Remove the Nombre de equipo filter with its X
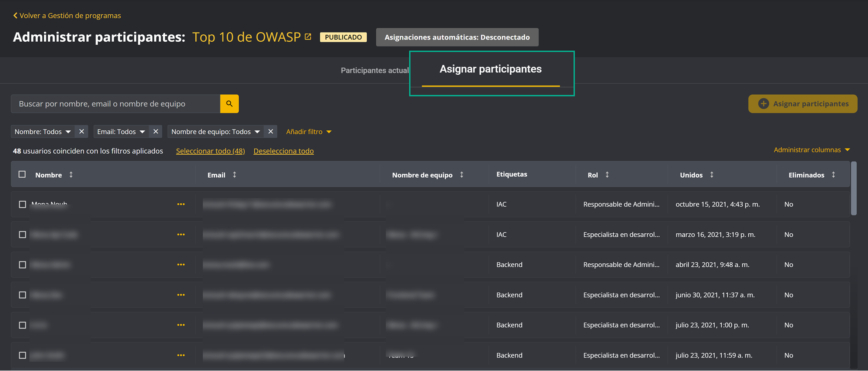 coord(271,132)
